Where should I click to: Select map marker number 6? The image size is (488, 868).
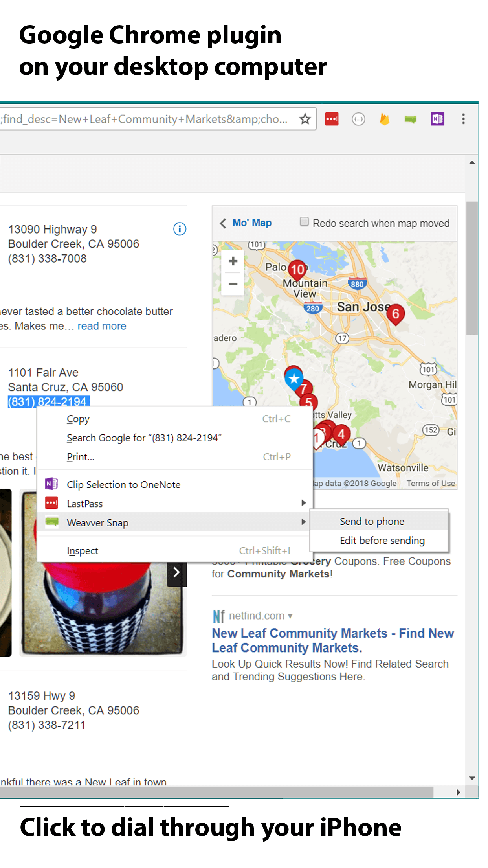click(396, 314)
